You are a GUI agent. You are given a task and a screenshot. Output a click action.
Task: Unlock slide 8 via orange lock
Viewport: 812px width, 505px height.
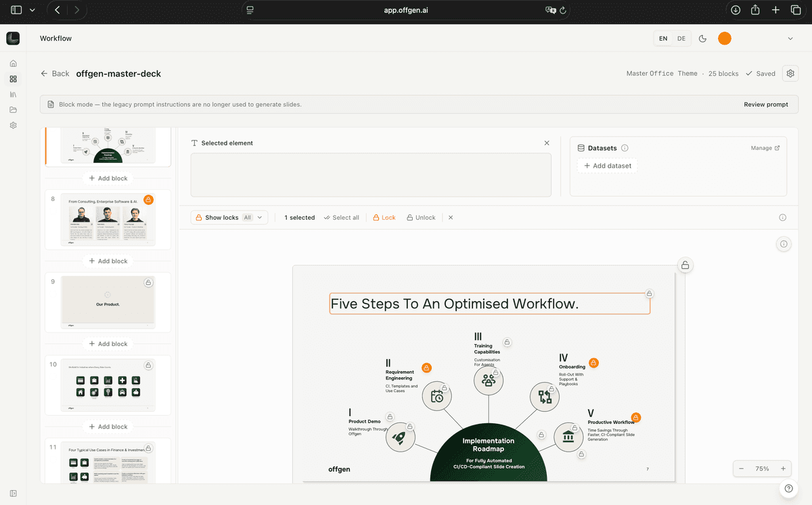[149, 199]
